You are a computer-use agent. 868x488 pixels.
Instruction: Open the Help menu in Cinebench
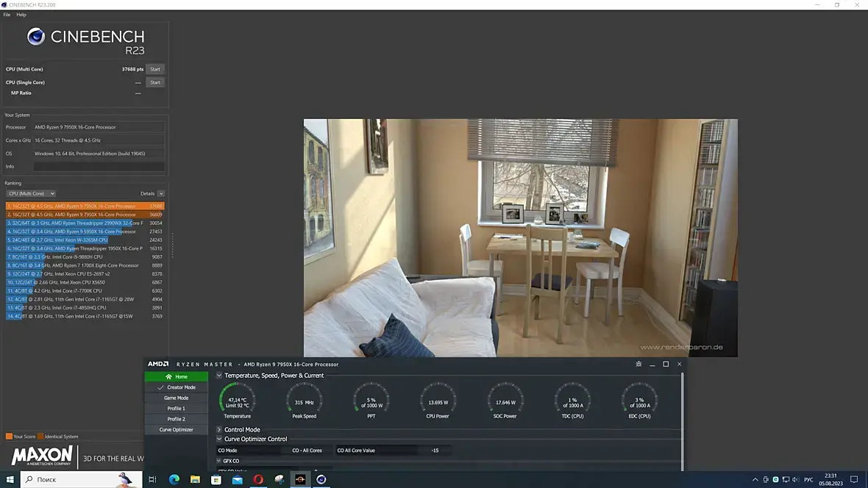21,15
